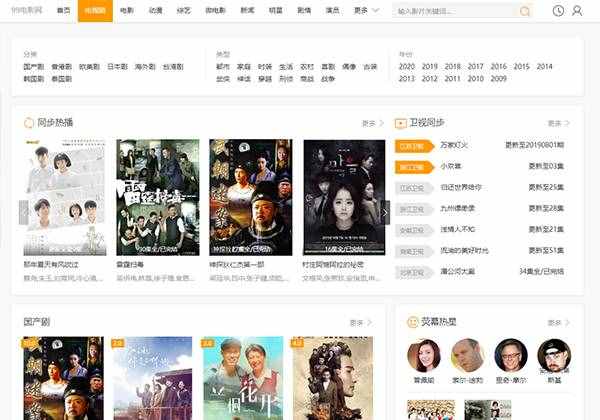Open 国产剧 poster with two smiling elders
The image size is (600, 420).
point(243,378)
